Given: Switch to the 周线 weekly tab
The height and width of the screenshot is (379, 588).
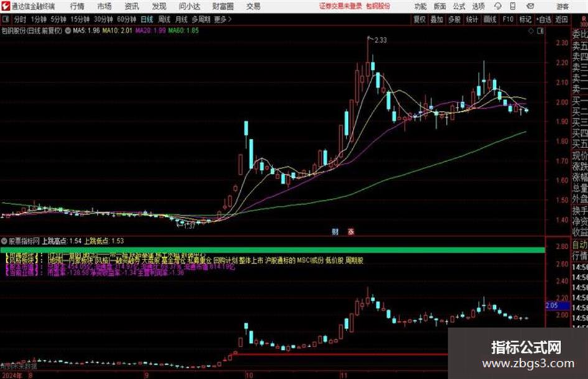Looking at the screenshot, I should click(164, 19).
